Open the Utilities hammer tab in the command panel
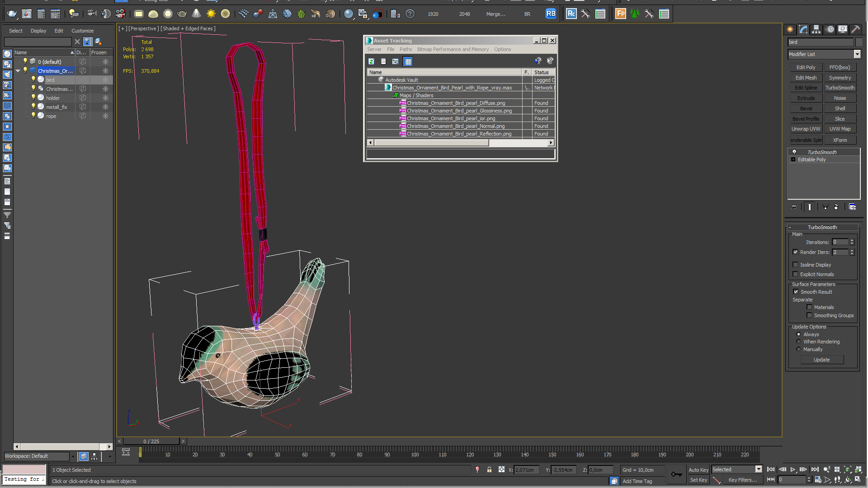The height and width of the screenshot is (488, 868). [x=856, y=29]
